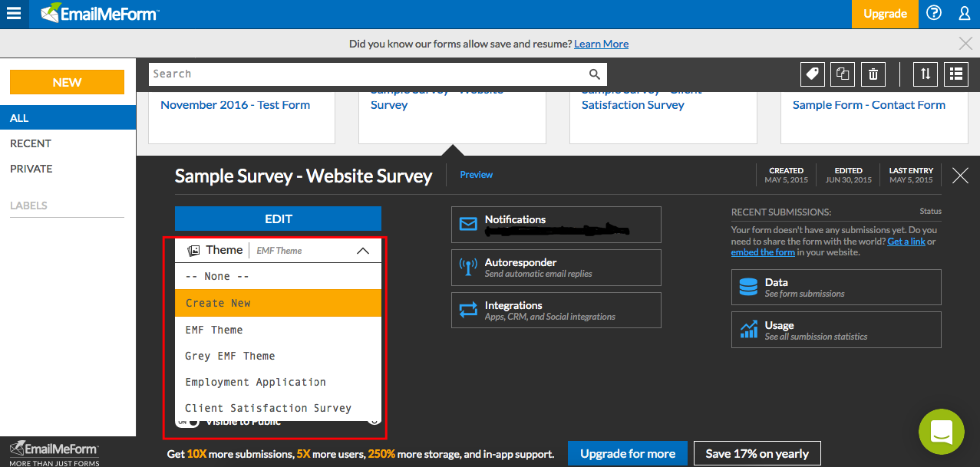Screen dimensions: 980x467
Task: Select EMF Theme from the list
Action: pos(278,330)
